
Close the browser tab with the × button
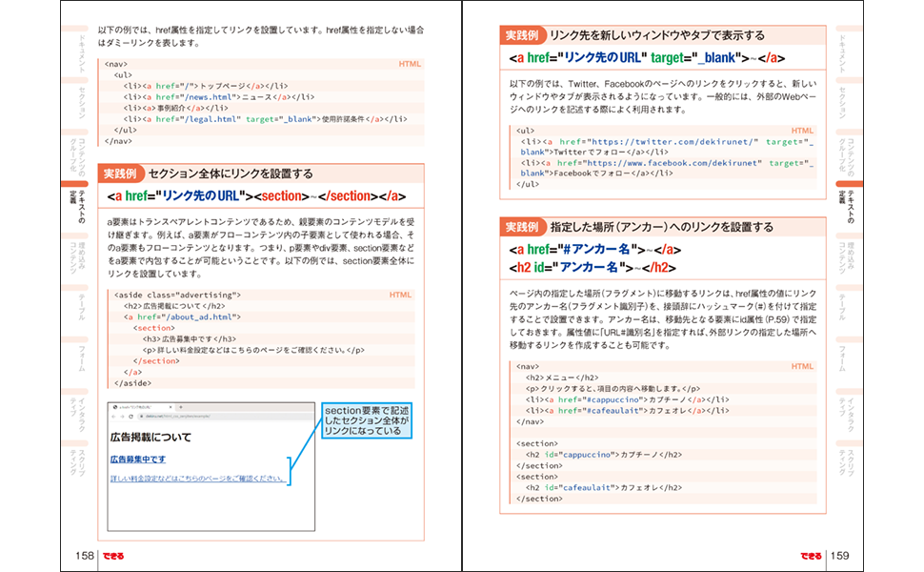coord(171,407)
